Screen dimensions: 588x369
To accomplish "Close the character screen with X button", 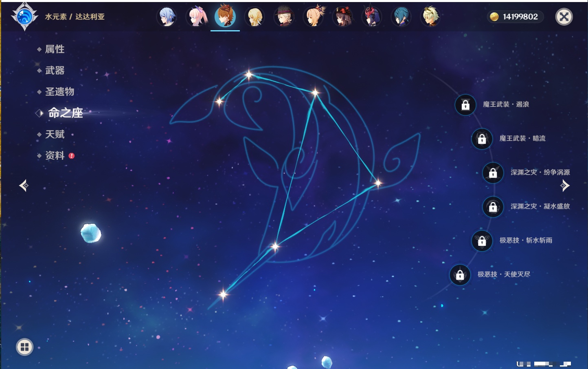I will coord(564,17).
